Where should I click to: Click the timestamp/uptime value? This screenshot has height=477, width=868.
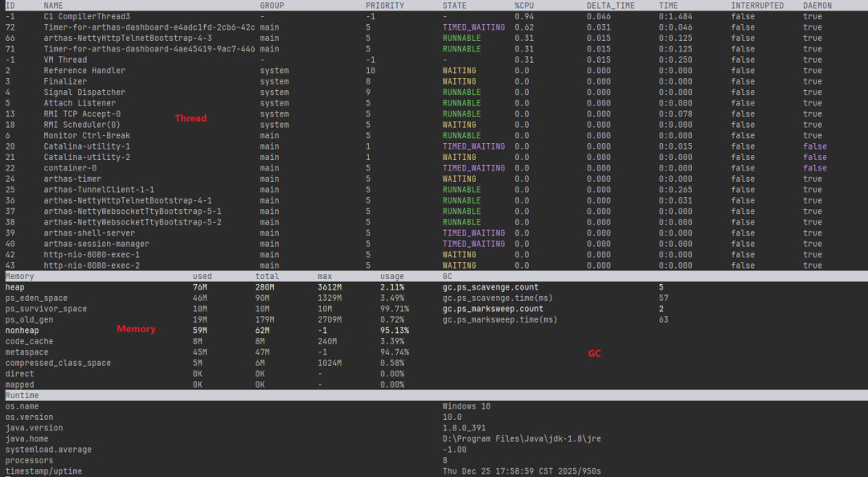(522, 471)
